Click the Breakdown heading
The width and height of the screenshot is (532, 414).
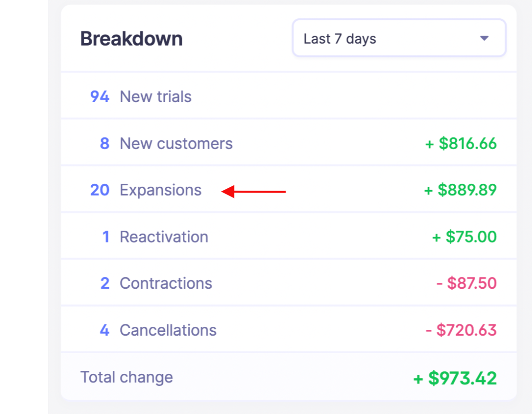131,39
